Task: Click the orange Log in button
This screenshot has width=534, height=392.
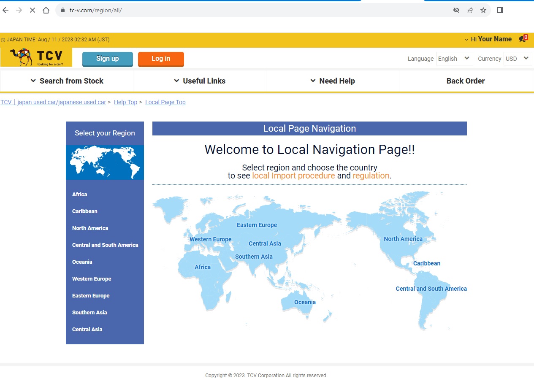Action: (x=161, y=59)
